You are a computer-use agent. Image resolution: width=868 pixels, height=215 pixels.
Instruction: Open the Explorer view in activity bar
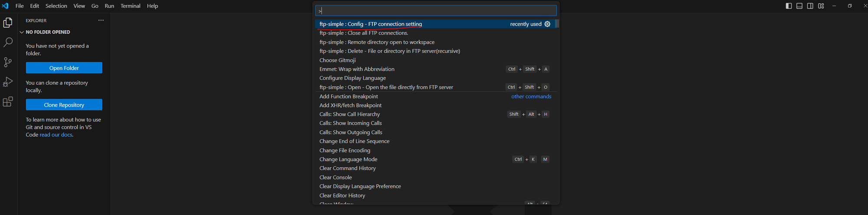point(8,23)
